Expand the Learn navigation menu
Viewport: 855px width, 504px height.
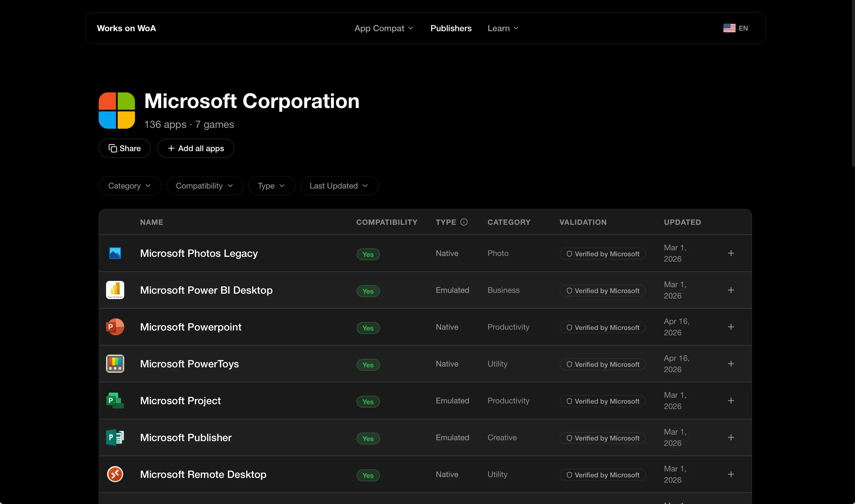point(503,28)
